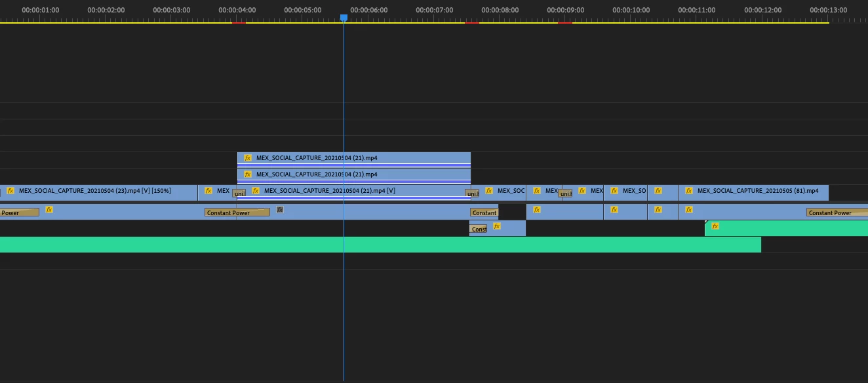Click ruler at timecode 00:00:06:00

coord(368,10)
